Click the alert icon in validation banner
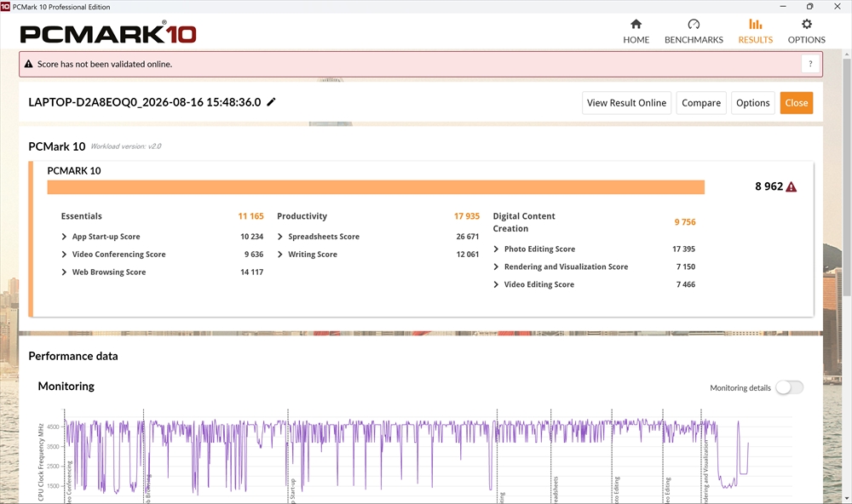The width and height of the screenshot is (852, 504). (x=29, y=64)
